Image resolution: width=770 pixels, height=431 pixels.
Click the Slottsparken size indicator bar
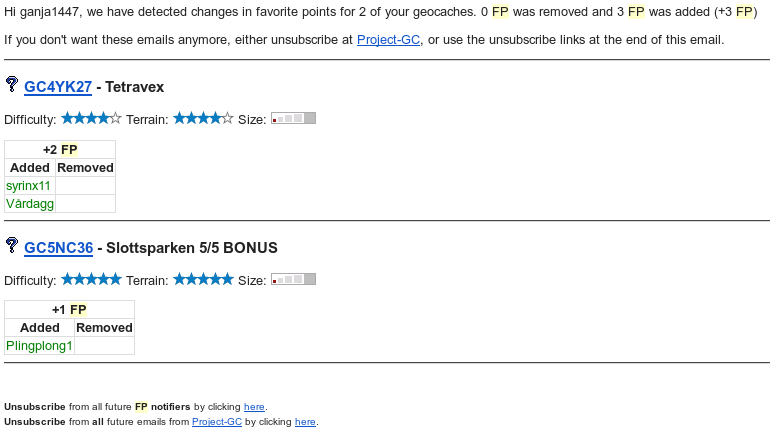[293, 279]
